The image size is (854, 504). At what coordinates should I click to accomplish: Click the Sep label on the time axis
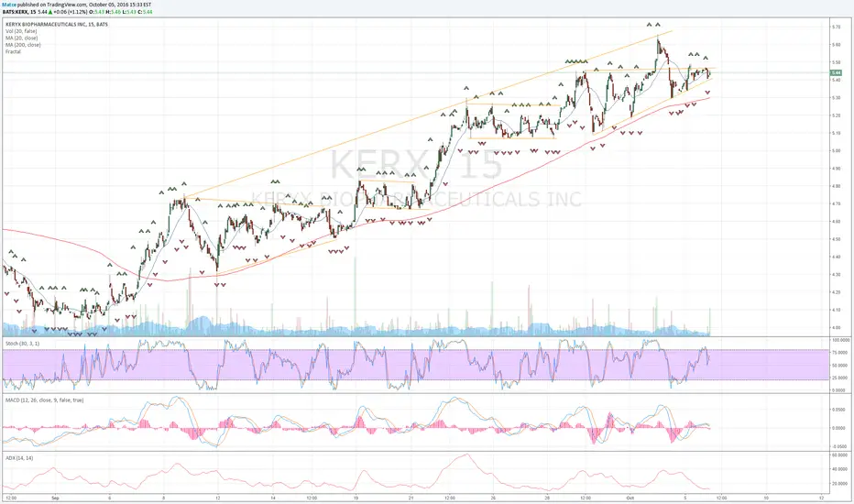(54, 498)
